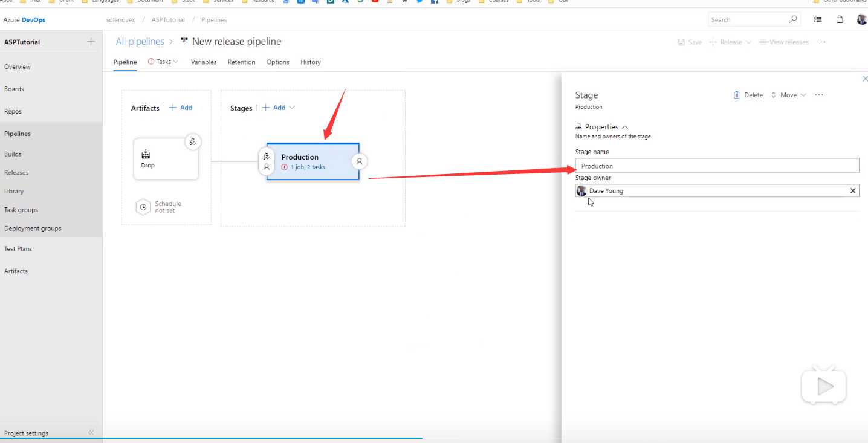Click the Delete trash icon button
The width and height of the screenshot is (868, 443).
[748, 95]
